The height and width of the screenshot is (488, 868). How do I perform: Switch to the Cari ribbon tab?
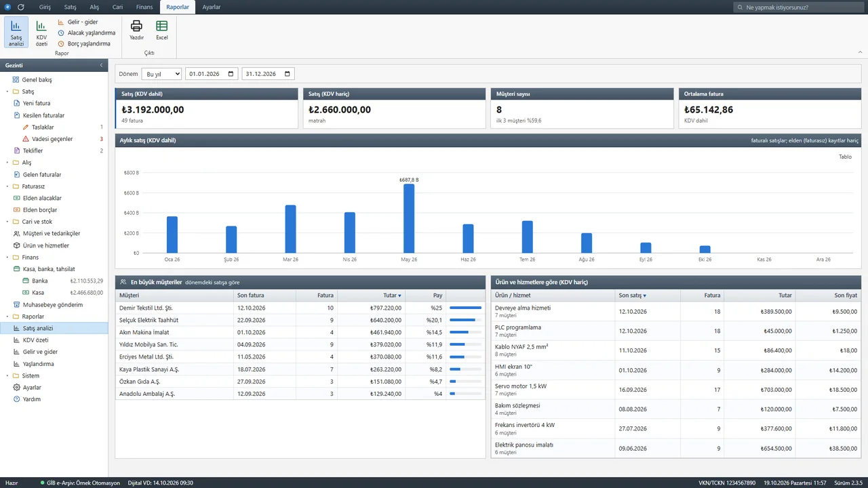[117, 7]
